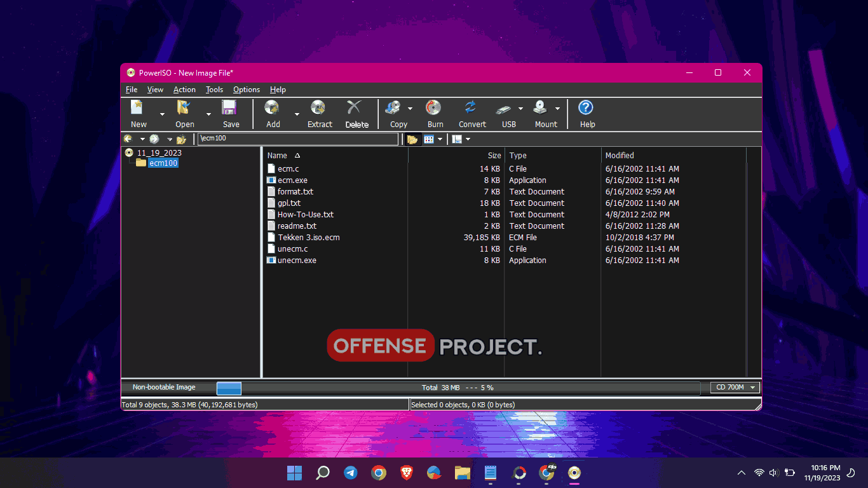Viewport: 868px width, 488px height.
Task: Click the \ecm100 path field
Action: [298, 139]
